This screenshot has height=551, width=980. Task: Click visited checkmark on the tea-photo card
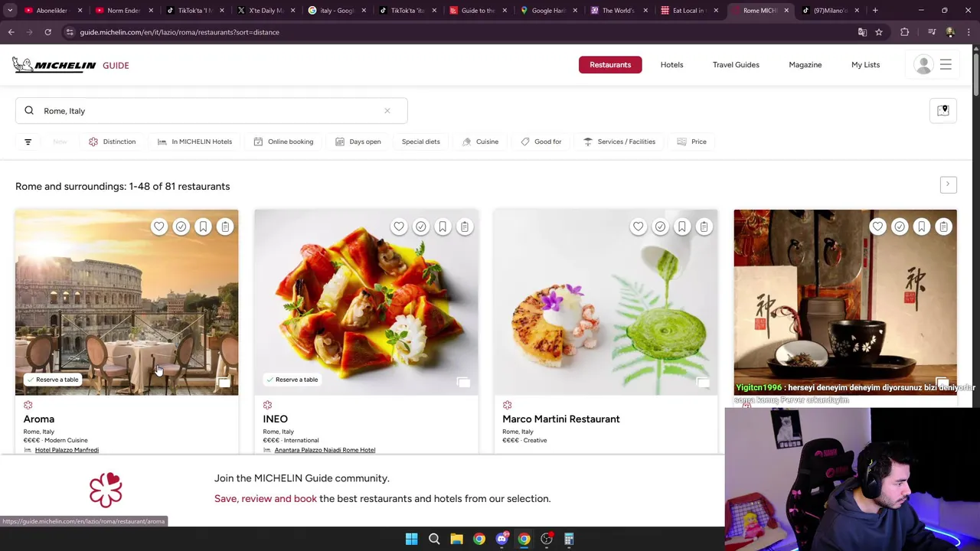(900, 227)
